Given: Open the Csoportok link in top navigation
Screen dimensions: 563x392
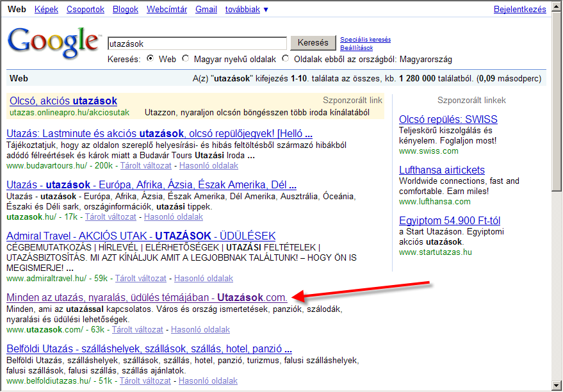Looking at the screenshot, I should pos(85,10).
